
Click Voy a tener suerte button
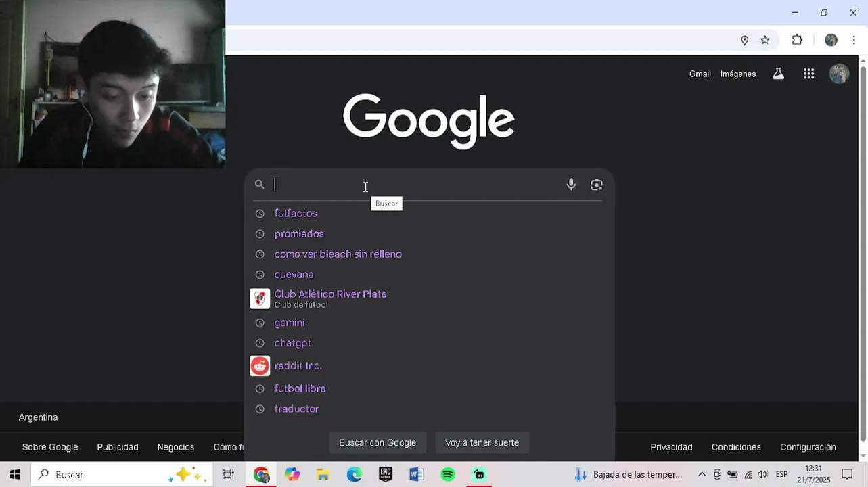(x=482, y=443)
